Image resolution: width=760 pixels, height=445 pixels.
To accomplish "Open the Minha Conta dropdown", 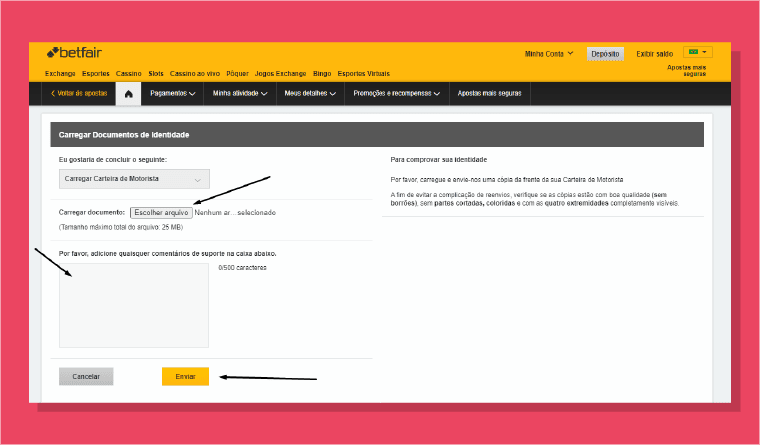I will (549, 54).
